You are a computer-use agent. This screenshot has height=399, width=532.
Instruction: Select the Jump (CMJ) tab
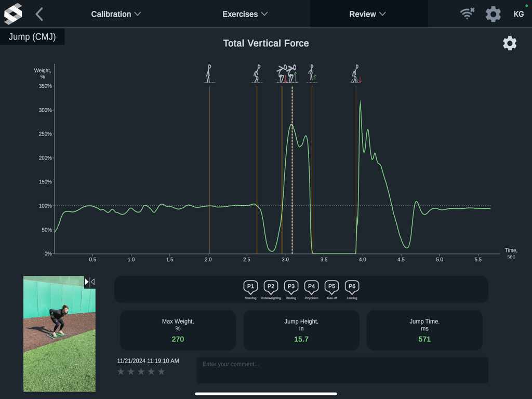(32, 37)
